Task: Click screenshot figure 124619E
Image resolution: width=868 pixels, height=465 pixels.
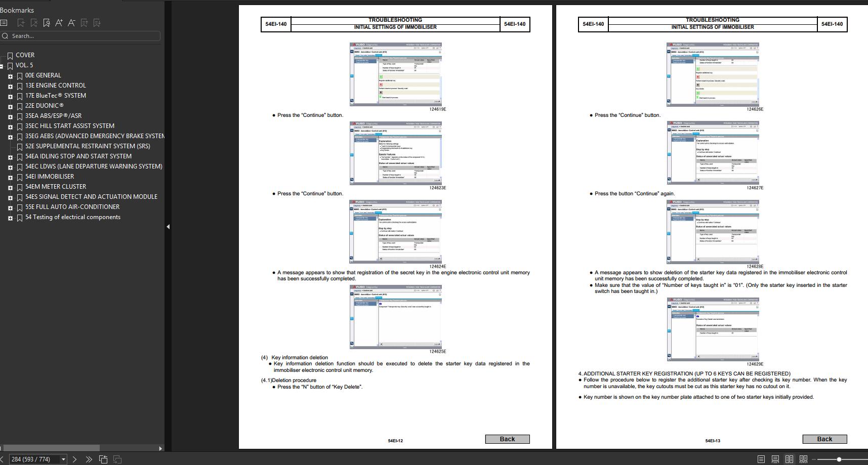Action: 395,74
